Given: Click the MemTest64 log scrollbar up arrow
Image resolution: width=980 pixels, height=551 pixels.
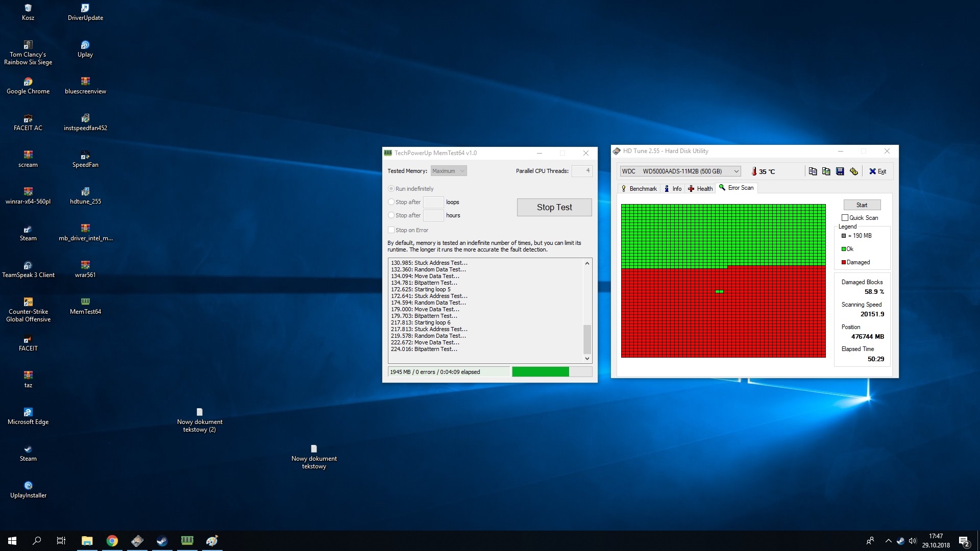Looking at the screenshot, I should (587, 263).
